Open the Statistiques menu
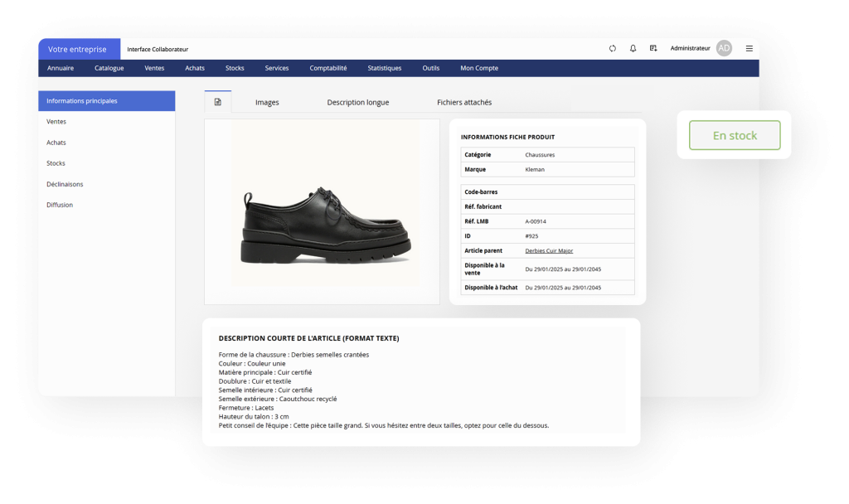Screen dimensions: 849x504 coord(384,68)
